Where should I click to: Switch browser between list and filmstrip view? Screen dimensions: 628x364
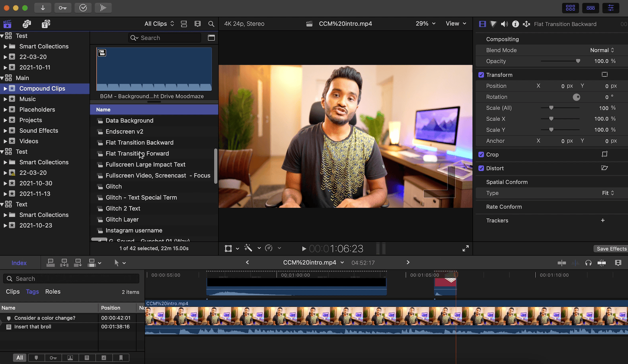(x=184, y=24)
